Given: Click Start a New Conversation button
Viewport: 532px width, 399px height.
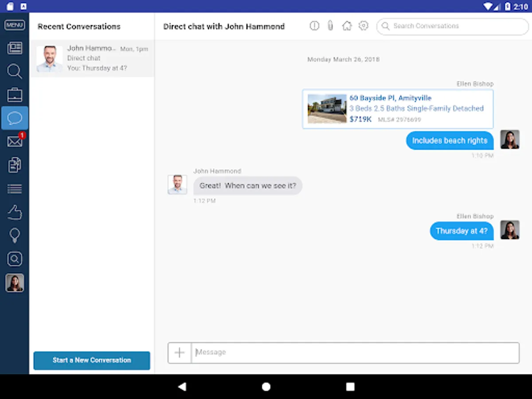Looking at the screenshot, I should (92, 360).
